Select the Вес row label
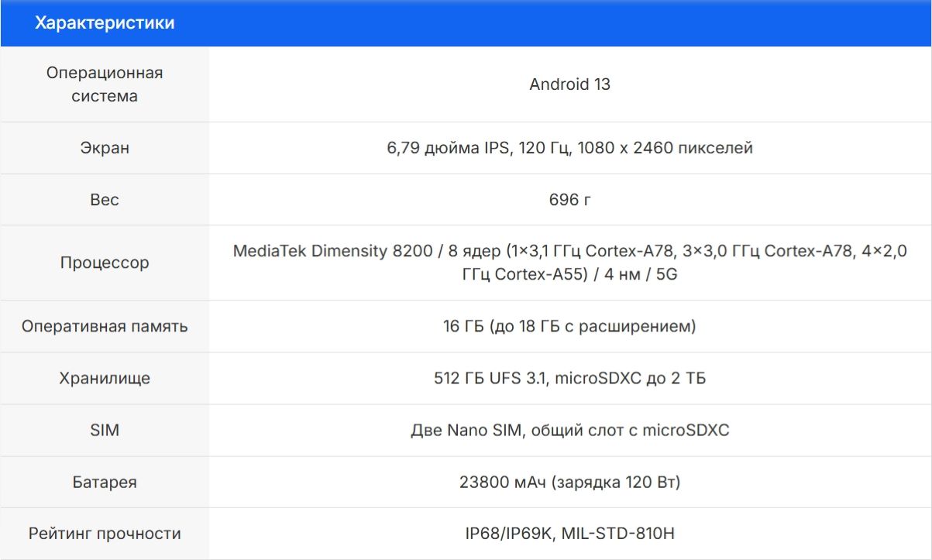932x560 pixels. click(104, 199)
